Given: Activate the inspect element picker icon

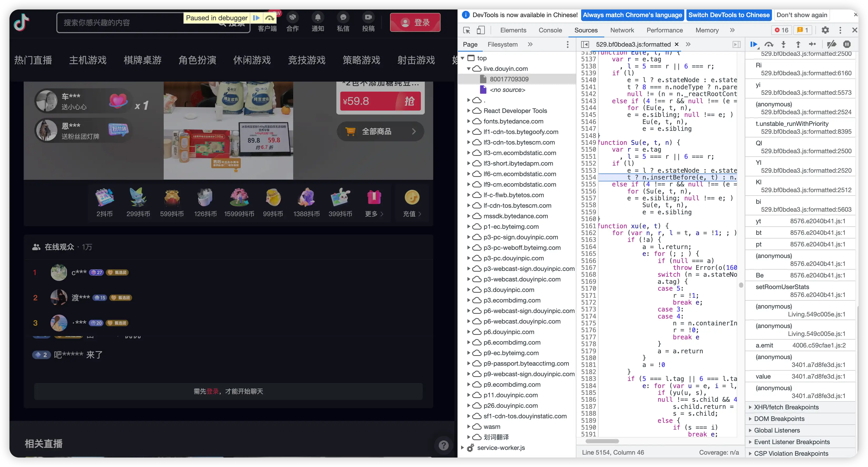Looking at the screenshot, I should pos(467,30).
